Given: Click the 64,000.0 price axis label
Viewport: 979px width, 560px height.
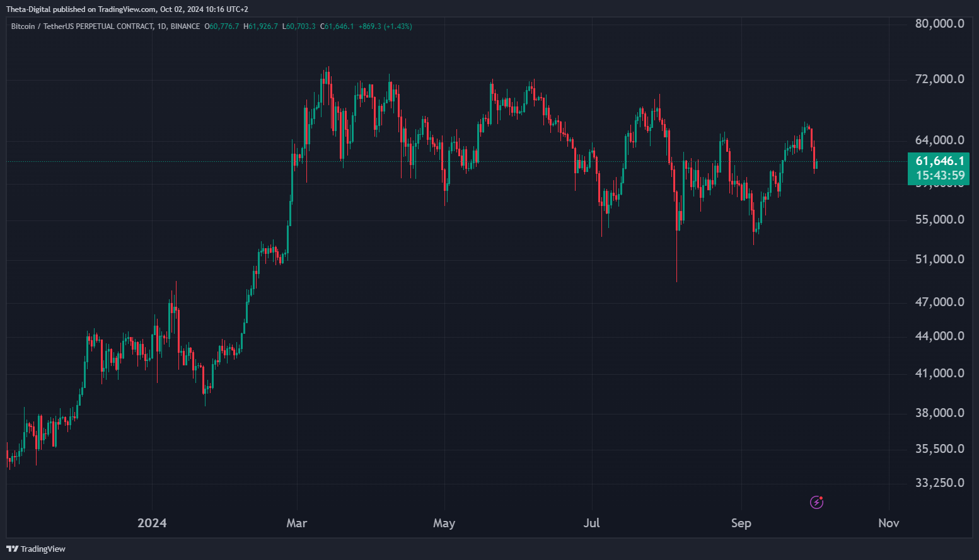Looking at the screenshot, I should [x=939, y=140].
